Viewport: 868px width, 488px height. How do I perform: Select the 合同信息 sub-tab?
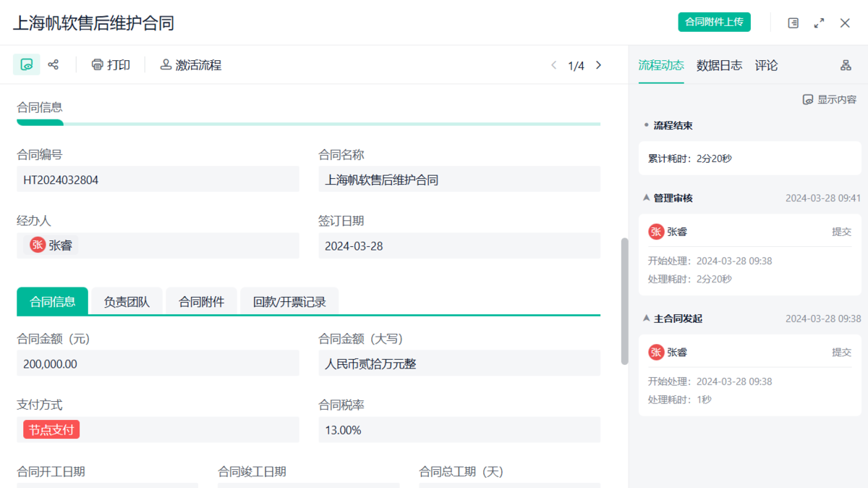(52, 301)
